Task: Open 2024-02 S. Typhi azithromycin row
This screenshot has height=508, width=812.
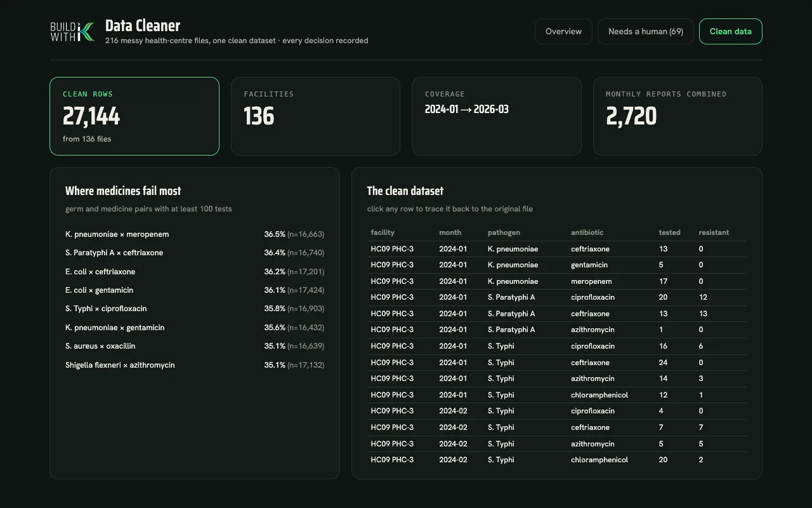Action: (x=557, y=444)
